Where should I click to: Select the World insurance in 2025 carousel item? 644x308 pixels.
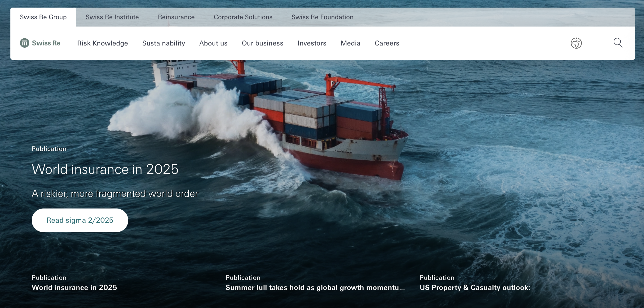74,287
